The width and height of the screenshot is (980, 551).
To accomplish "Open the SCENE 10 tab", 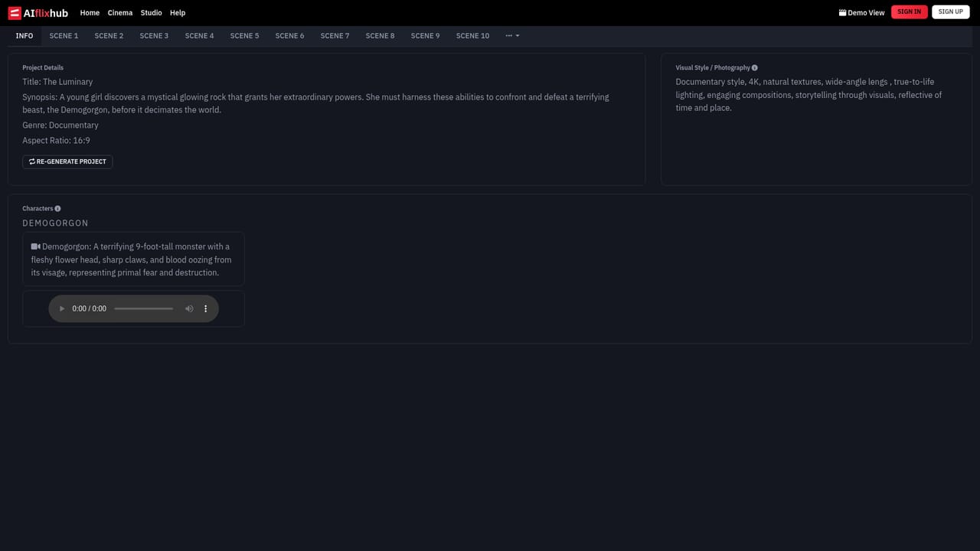I will 472,36.
